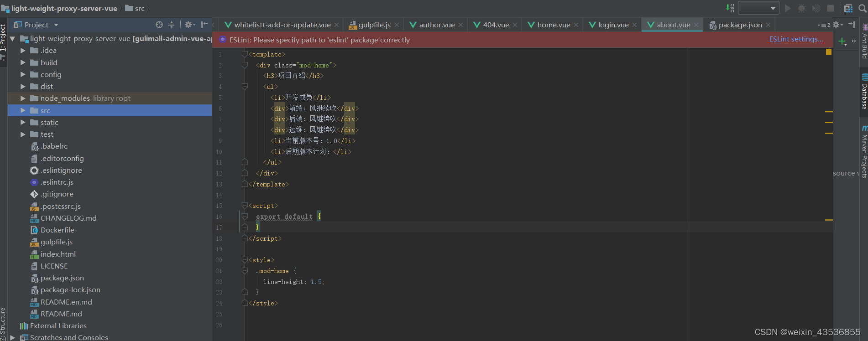This screenshot has height=341, width=868.
Task: Open the Ant Build tool window
Action: click(864, 41)
